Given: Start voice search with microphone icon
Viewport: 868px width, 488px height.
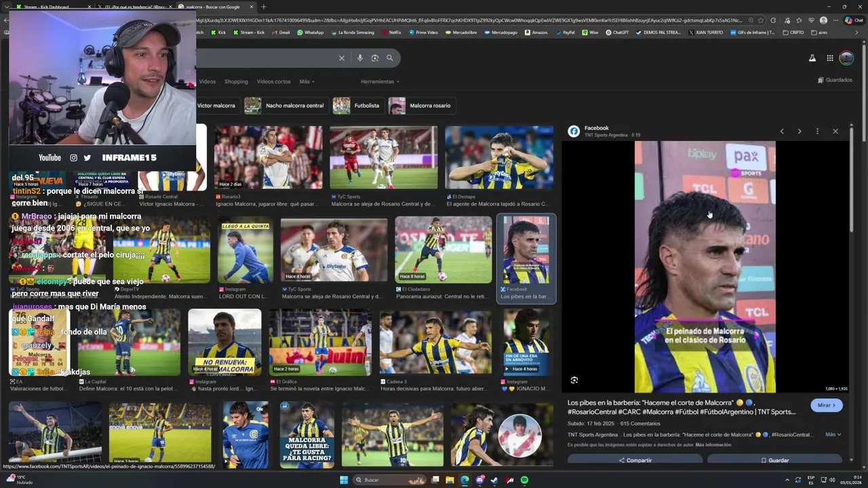Looking at the screenshot, I should pyautogui.click(x=360, y=58).
